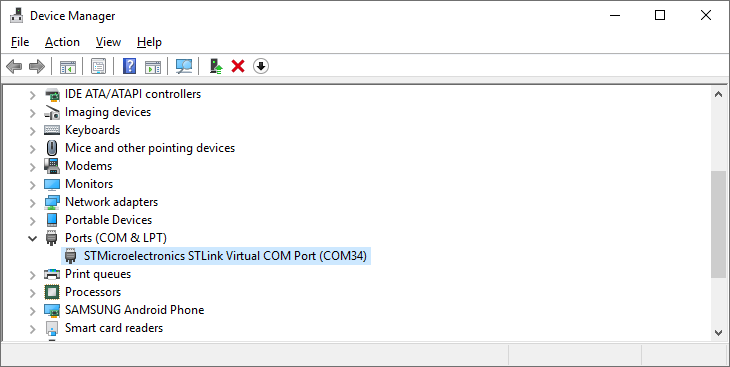Expand the Network adapters category
The height and width of the screenshot is (367, 730).
point(33,203)
